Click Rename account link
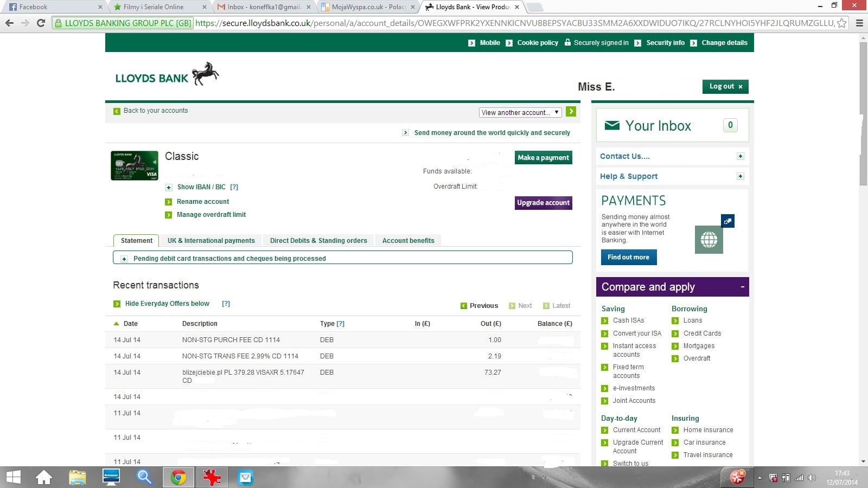Image resolution: width=868 pixels, height=488 pixels. (203, 202)
